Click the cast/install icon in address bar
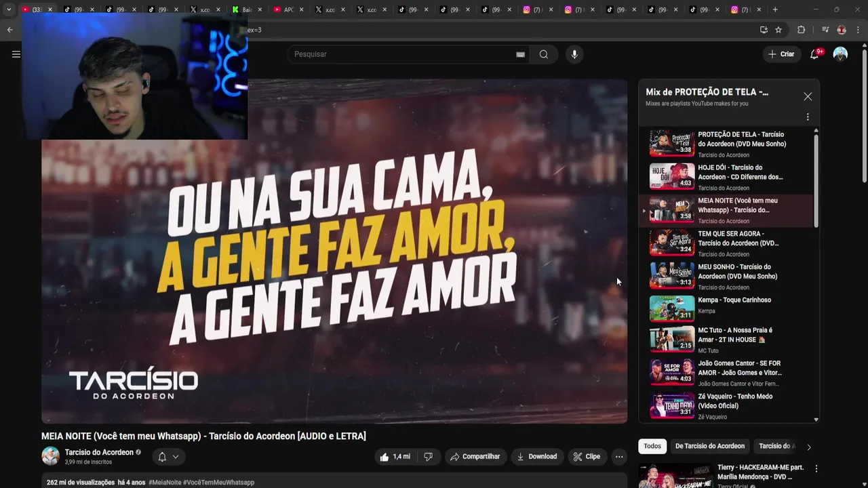 pyautogui.click(x=764, y=30)
